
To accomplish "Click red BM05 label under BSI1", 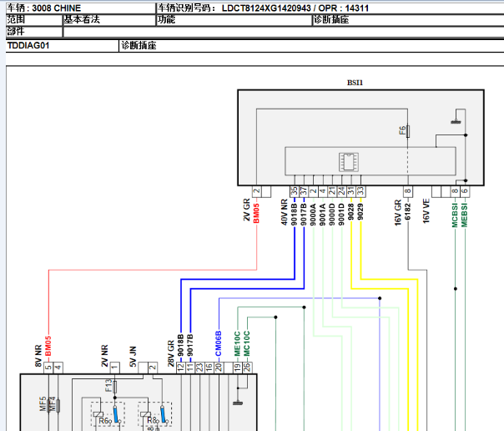I will pos(256,213).
